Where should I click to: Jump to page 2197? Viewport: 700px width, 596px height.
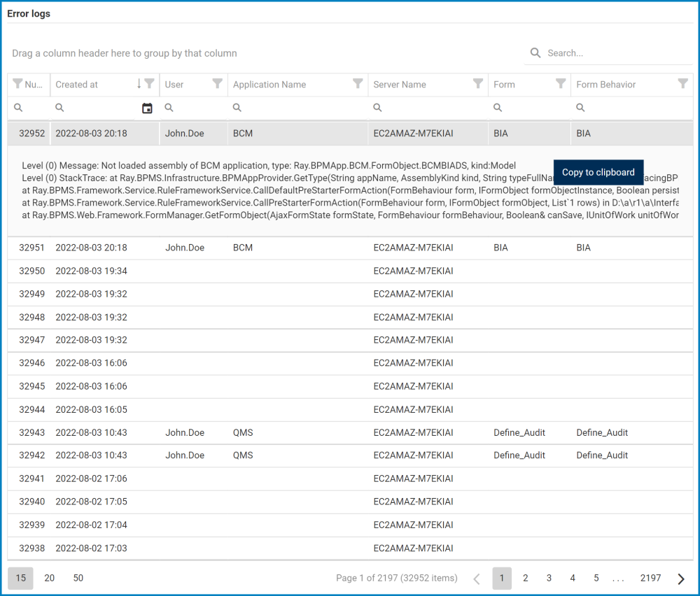[x=650, y=579]
